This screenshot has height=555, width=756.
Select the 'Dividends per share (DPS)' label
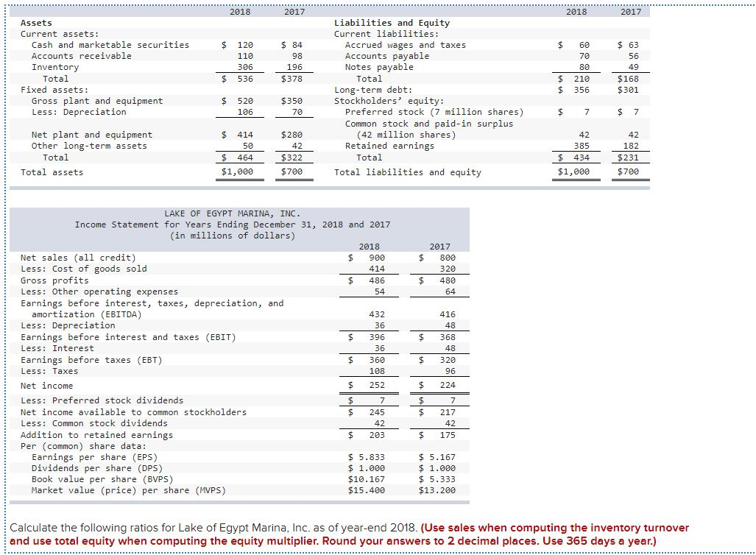pos(97,468)
